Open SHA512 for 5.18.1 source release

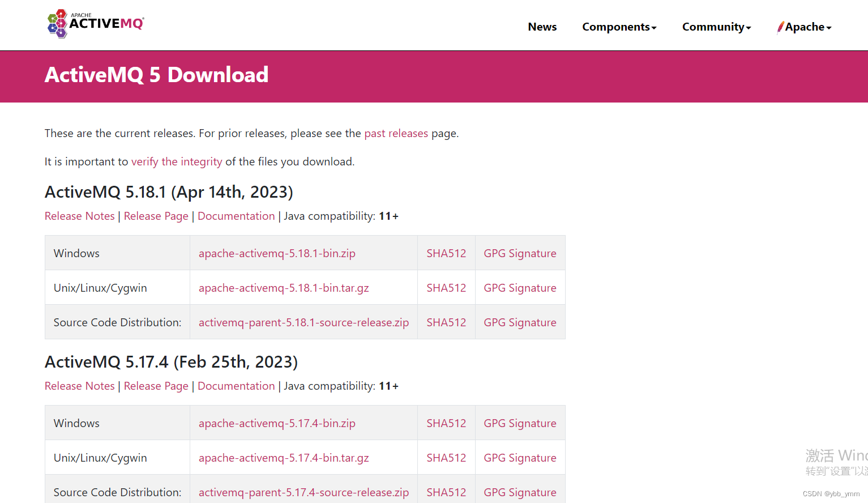point(446,322)
